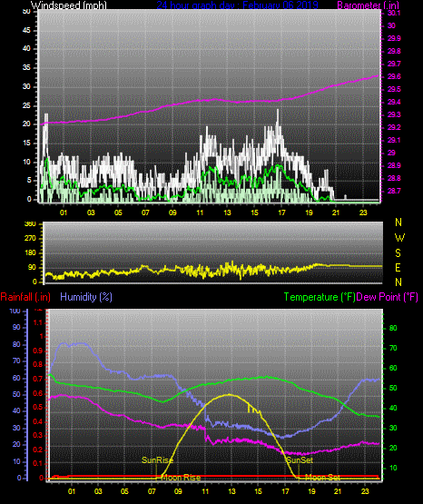Viewport: 423px width, 504px height.
Task: Click temperature value '10' on green axis
Action: point(393,468)
